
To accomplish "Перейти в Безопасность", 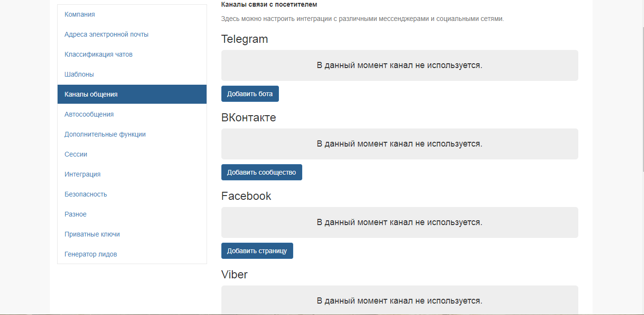I will [86, 194].
